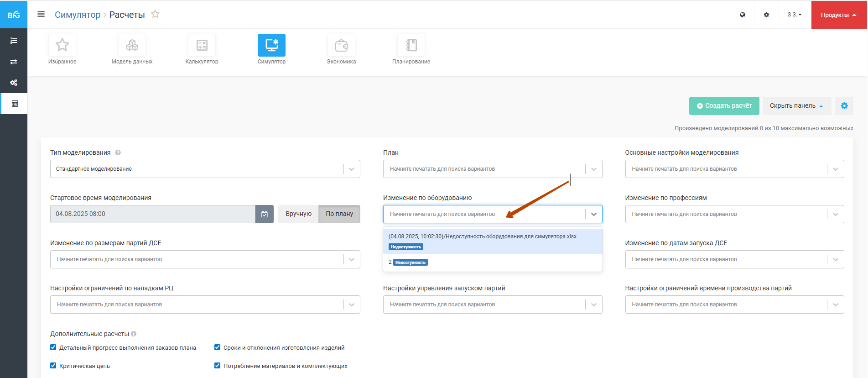Uncheck the Критическая цепь checkbox
The width and height of the screenshot is (868, 378).
point(53,366)
